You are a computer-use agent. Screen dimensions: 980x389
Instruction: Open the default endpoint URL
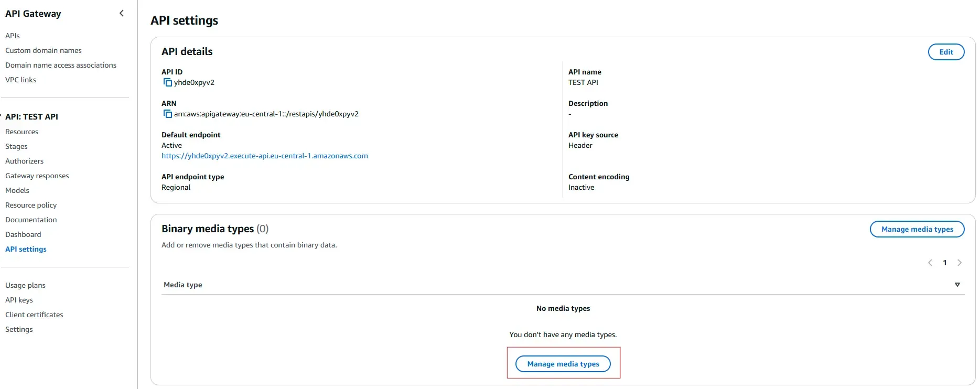pyautogui.click(x=265, y=156)
